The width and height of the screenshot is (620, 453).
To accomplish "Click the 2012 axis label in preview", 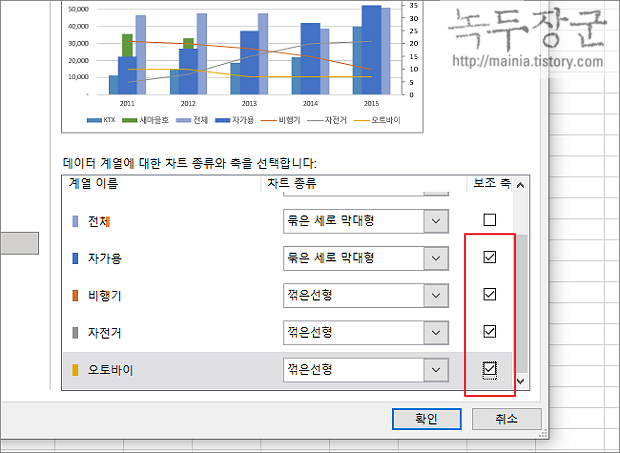I will tap(188, 104).
